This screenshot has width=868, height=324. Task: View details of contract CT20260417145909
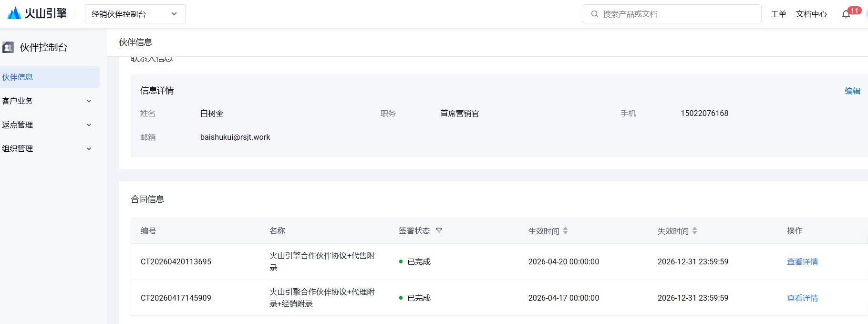802,298
